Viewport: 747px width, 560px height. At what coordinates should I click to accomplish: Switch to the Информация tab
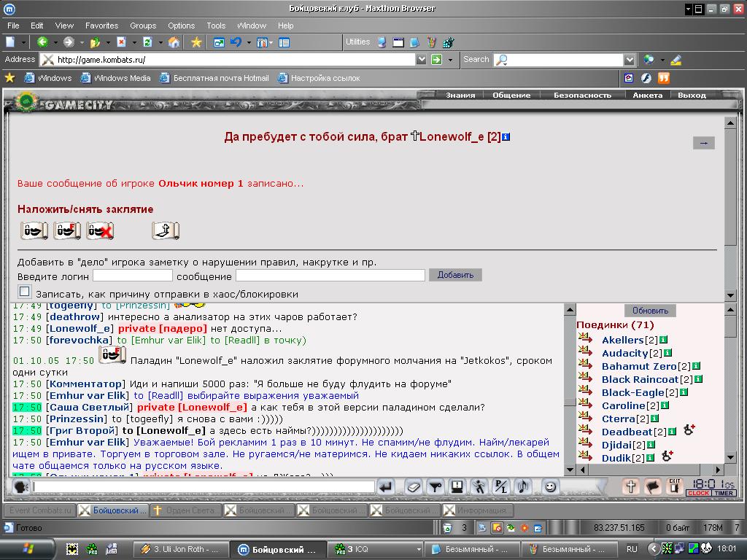click(x=477, y=510)
